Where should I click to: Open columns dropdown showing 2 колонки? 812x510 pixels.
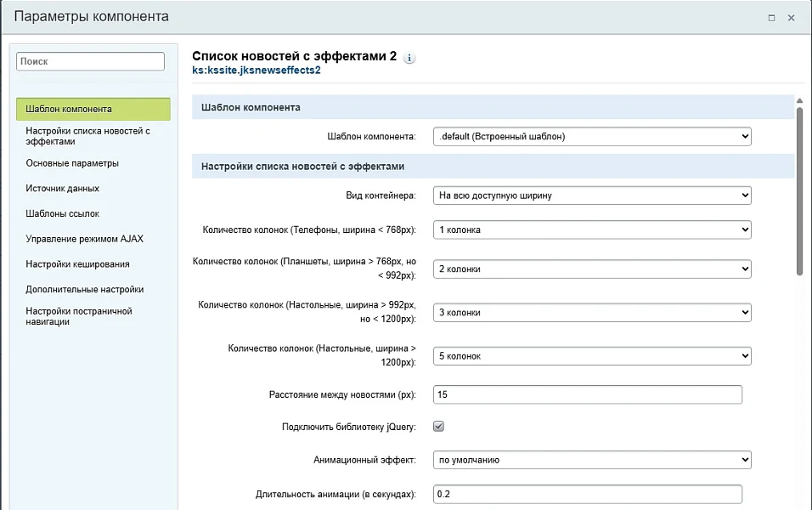592,269
